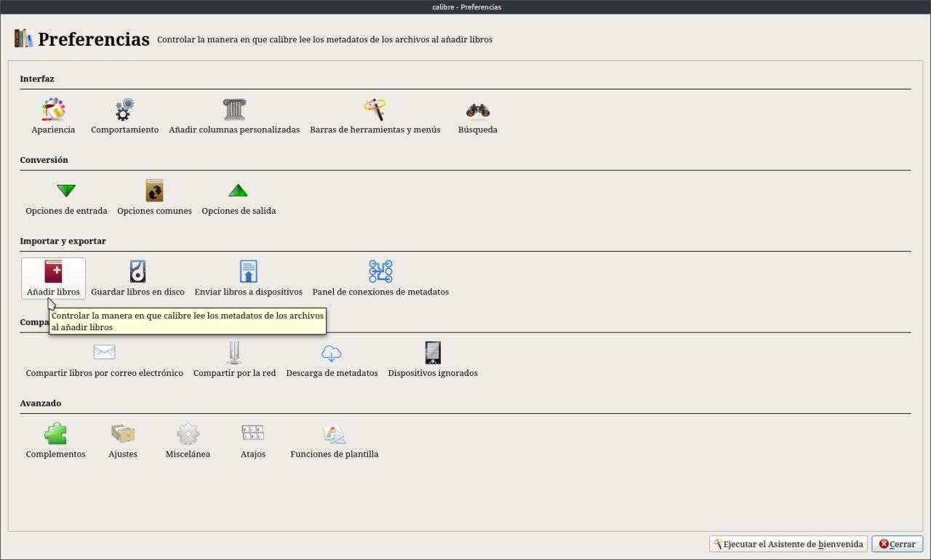Open the Apariencia preferences
Viewport: 931px width, 560px height.
pos(53,117)
